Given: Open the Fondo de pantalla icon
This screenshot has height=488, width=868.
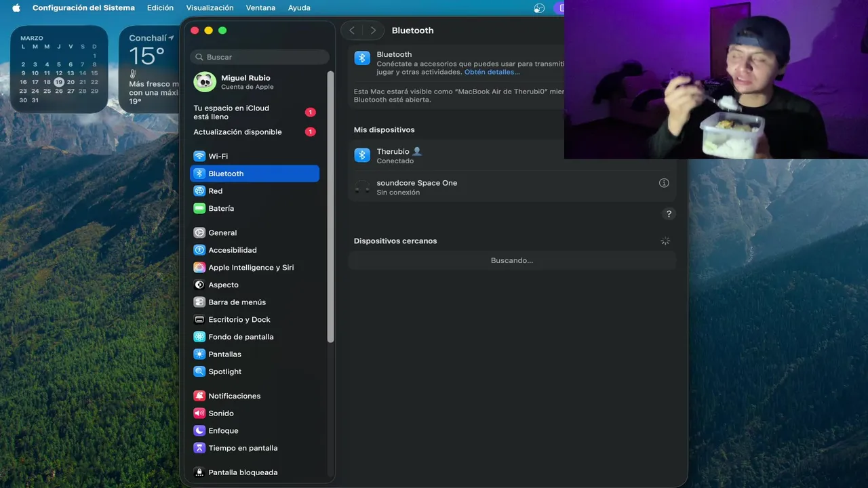Looking at the screenshot, I should pyautogui.click(x=199, y=337).
